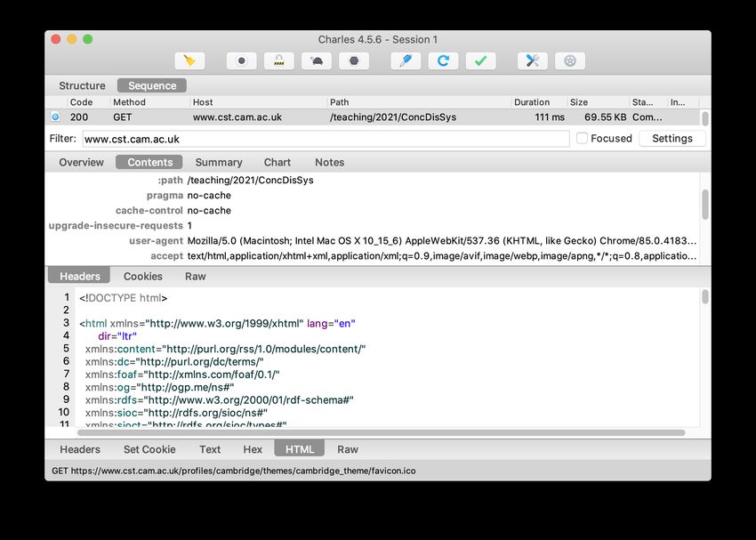Click the 111 ms duration cell

[550, 117]
